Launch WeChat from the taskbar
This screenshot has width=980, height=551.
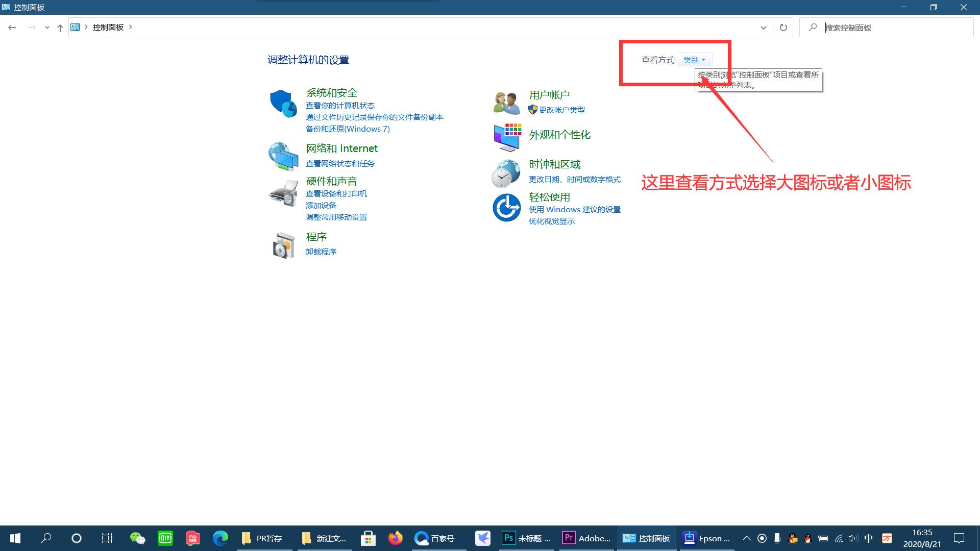[137, 538]
